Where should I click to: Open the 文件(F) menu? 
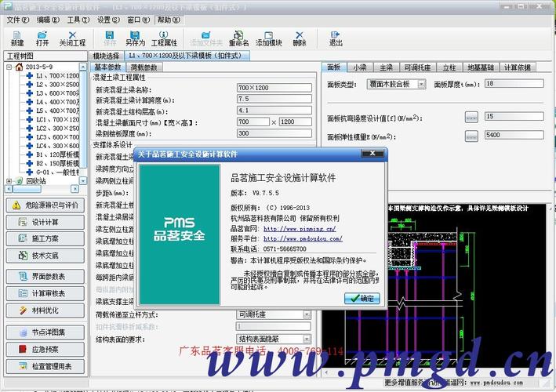18,20
